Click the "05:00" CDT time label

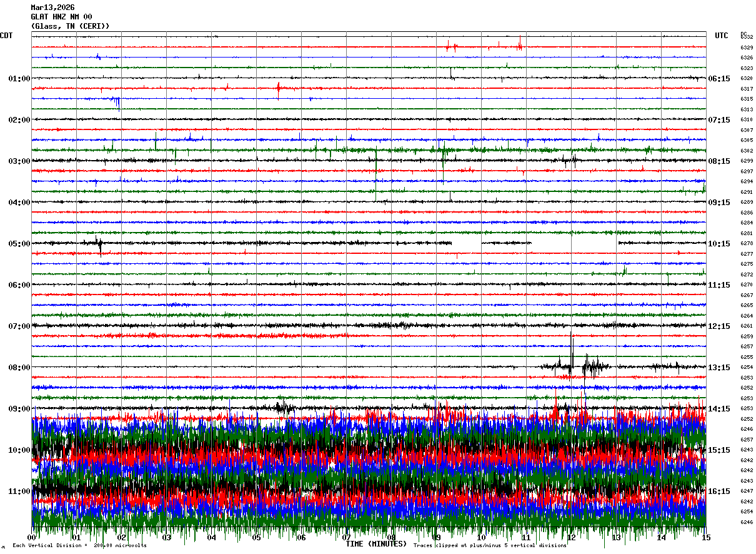point(19,244)
